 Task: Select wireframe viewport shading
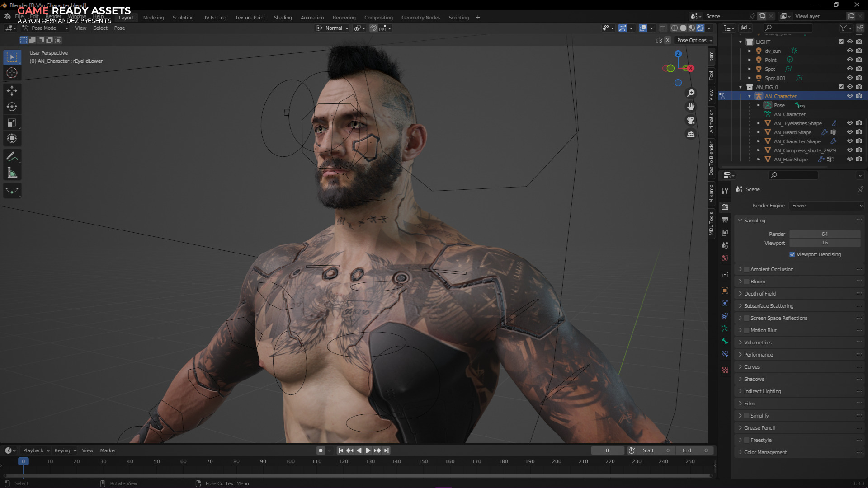(675, 28)
